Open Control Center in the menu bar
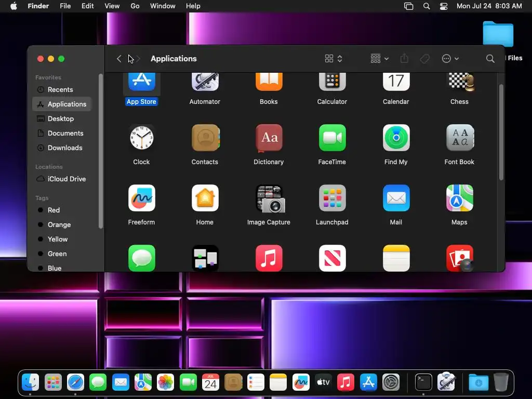The width and height of the screenshot is (532, 399). click(444, 6)
